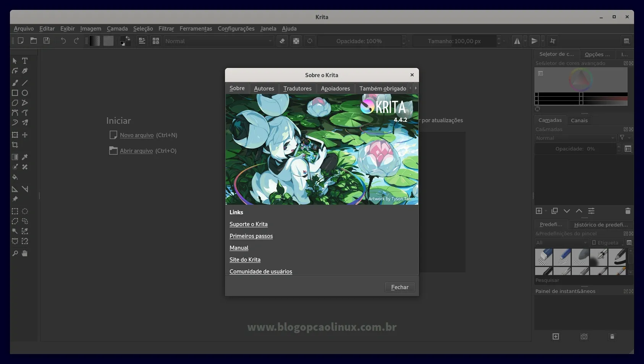Toggle wrap around mode button
The height and width of the screenshot is (364, 644).
pyautogui.click(x=553, y=41)
